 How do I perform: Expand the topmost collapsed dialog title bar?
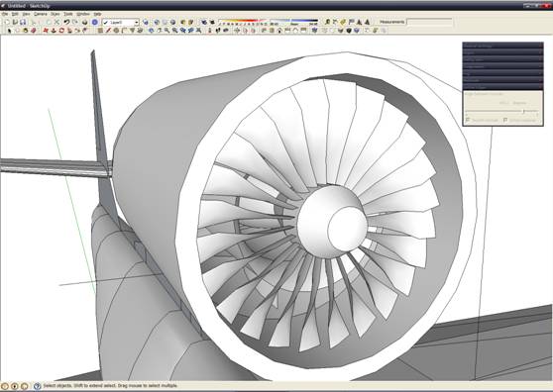[x=502, y=46]
